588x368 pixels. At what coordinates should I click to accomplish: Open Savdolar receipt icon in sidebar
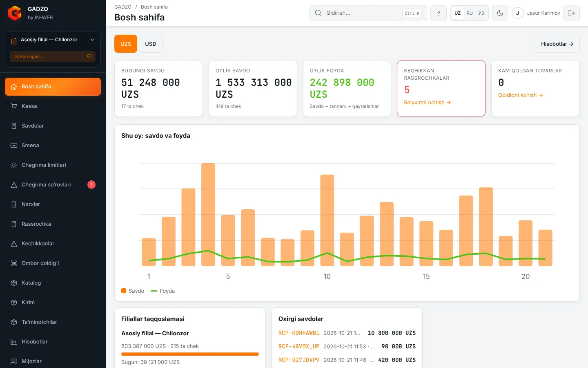click(x=14, y=126)
